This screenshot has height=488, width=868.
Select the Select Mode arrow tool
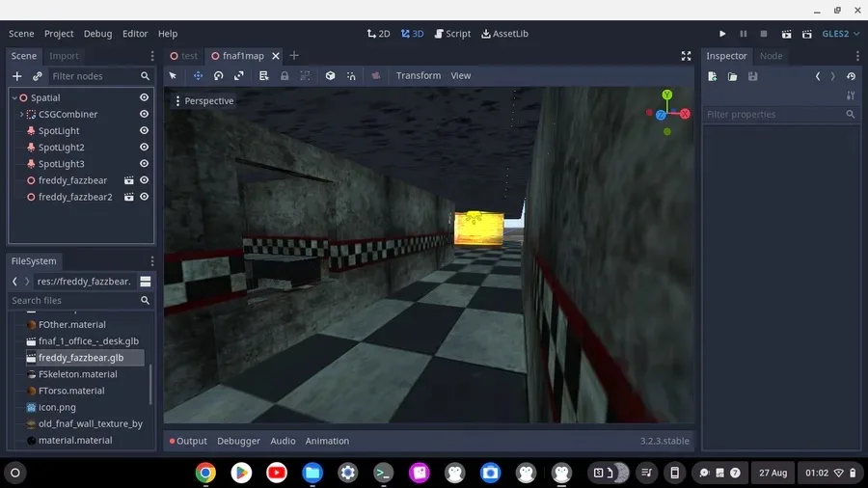pyautogui.click(x=173, y=76)
